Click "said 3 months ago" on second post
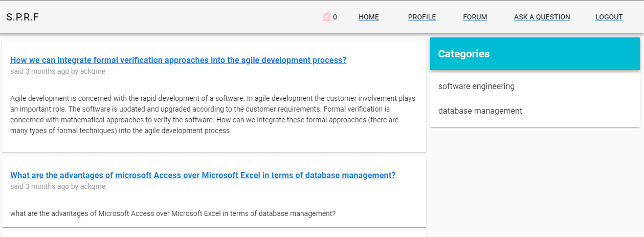The width and height of the screenshot is (644, 237). 39,186
